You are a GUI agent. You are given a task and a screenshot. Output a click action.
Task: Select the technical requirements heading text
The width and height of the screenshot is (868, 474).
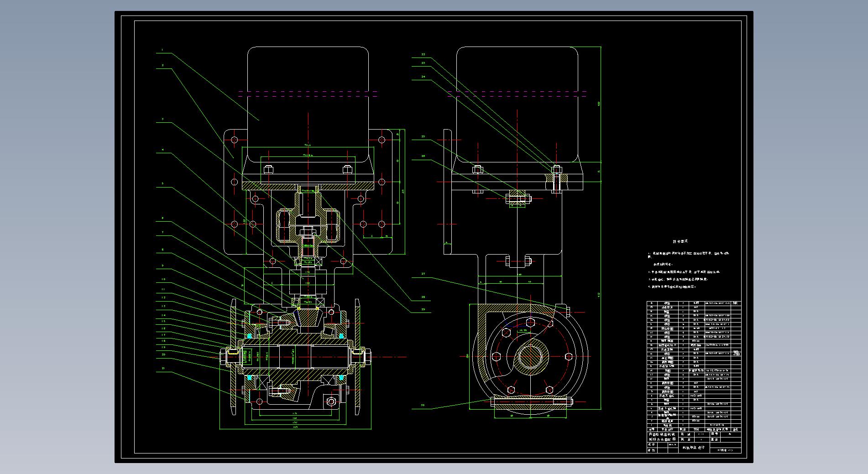tap(680, 241)
